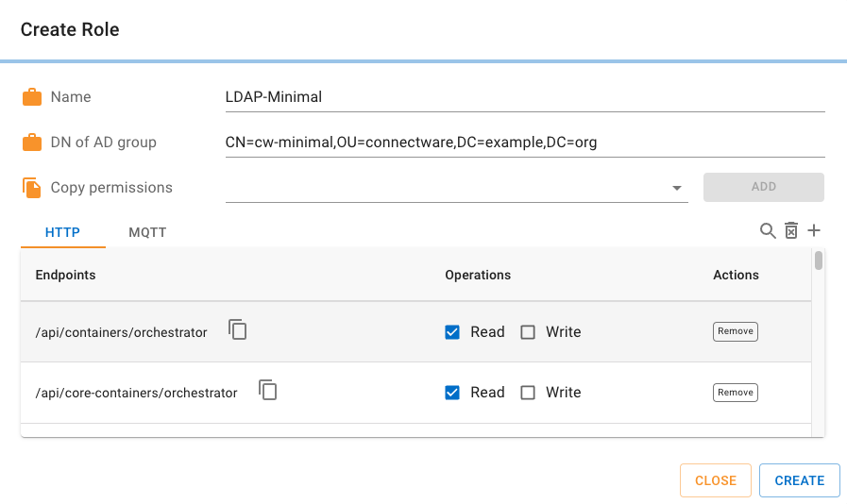847x504 pixels.
Task: Click the Name input field with LDAP-Minimal
Action: tap(524, 97)
